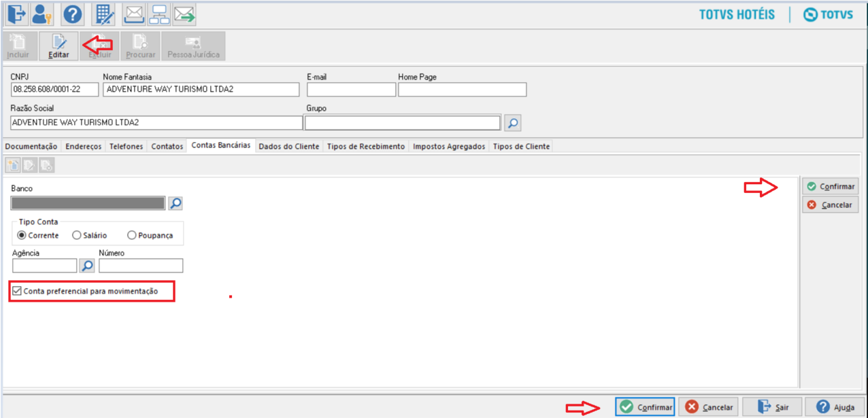Click the Nome Fantasia field
This screenshot has height=418, width=868.
[x=201, y=89]
